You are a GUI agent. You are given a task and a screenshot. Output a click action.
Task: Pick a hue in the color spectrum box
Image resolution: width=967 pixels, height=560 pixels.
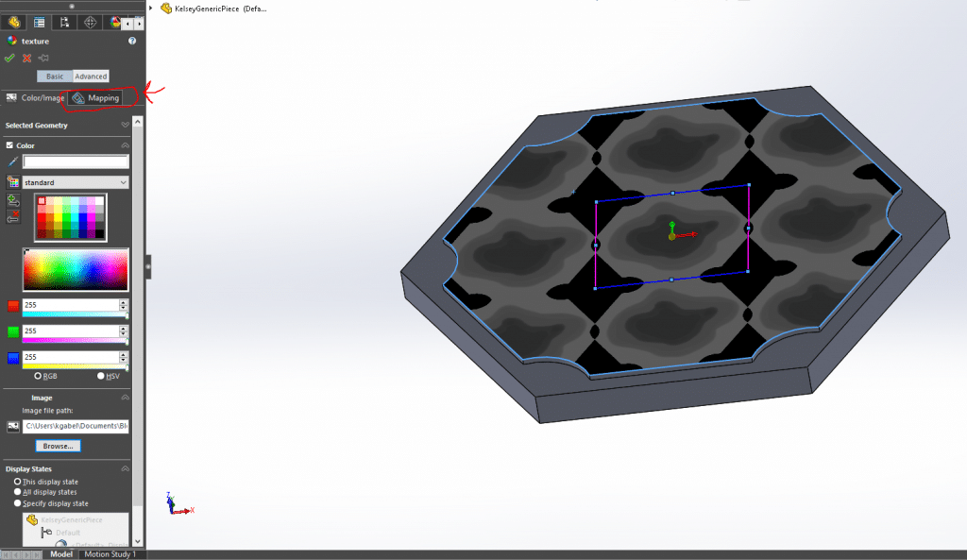coord(76,269)
